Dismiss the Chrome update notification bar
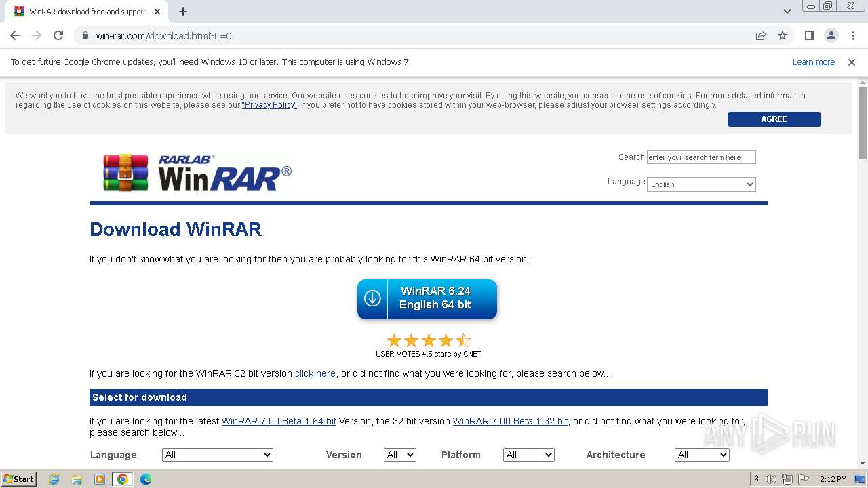The image size is (868, 488). [x=852, y=62]
